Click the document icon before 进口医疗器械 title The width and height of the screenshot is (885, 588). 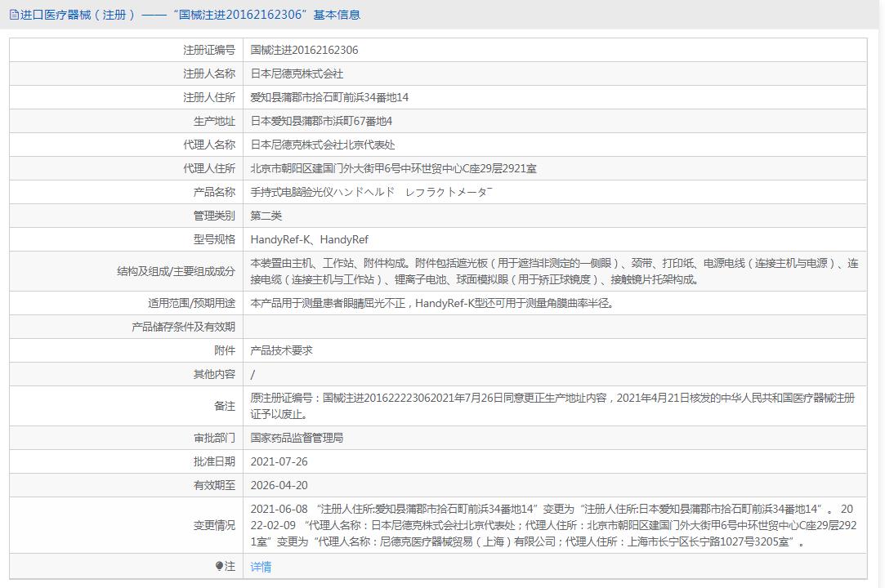(x=14, y=15)
